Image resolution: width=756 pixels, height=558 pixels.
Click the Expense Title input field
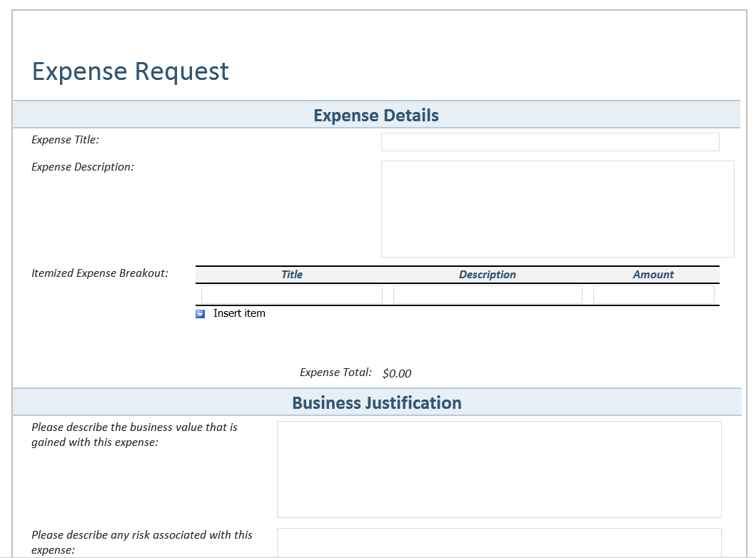click(x=550, y=142)
